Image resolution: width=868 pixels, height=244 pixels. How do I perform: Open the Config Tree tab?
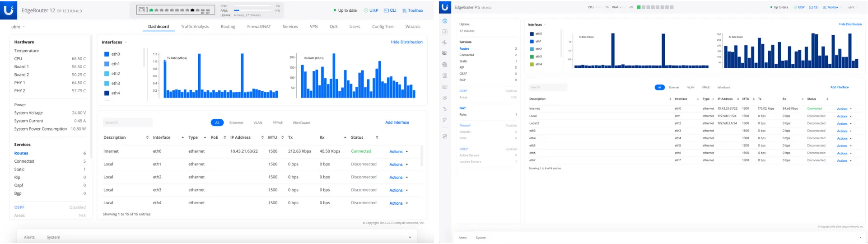pyautogui.click(x=383, y=27)
